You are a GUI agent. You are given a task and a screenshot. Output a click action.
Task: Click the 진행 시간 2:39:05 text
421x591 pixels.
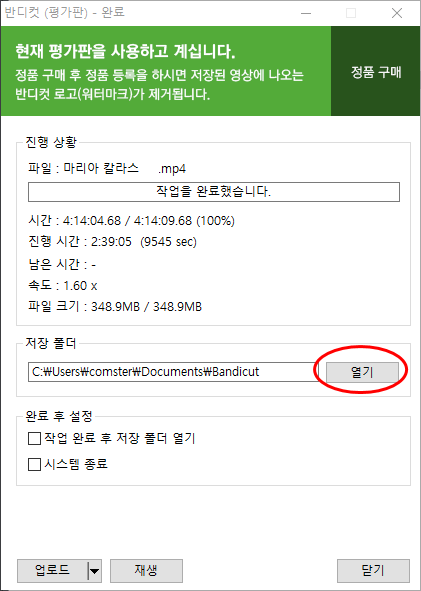[x=112, y=242]
